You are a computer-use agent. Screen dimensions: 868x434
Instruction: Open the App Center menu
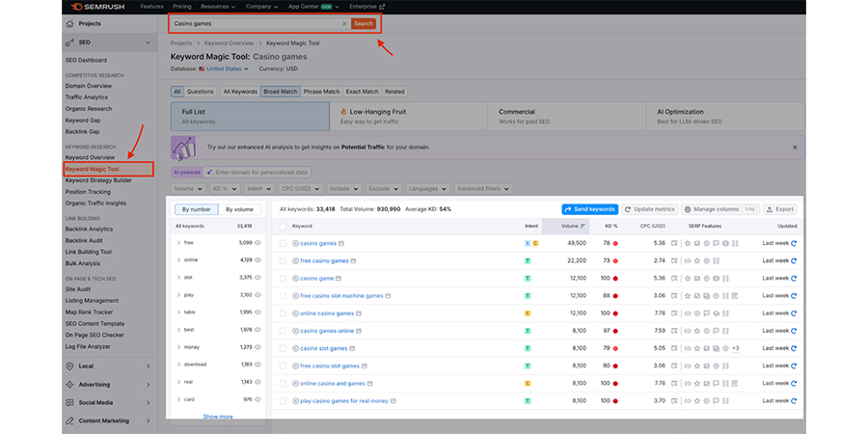[314, 7]
